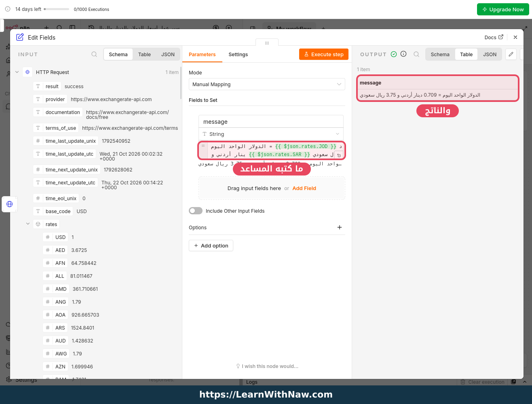Switch output view to Schema

coord(440,54)
